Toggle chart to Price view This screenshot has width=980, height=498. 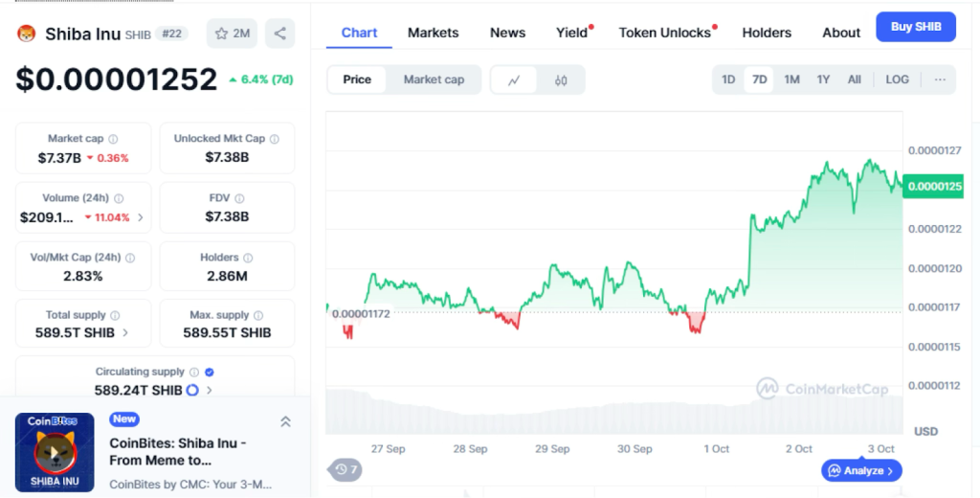click(x=357, y=79)
